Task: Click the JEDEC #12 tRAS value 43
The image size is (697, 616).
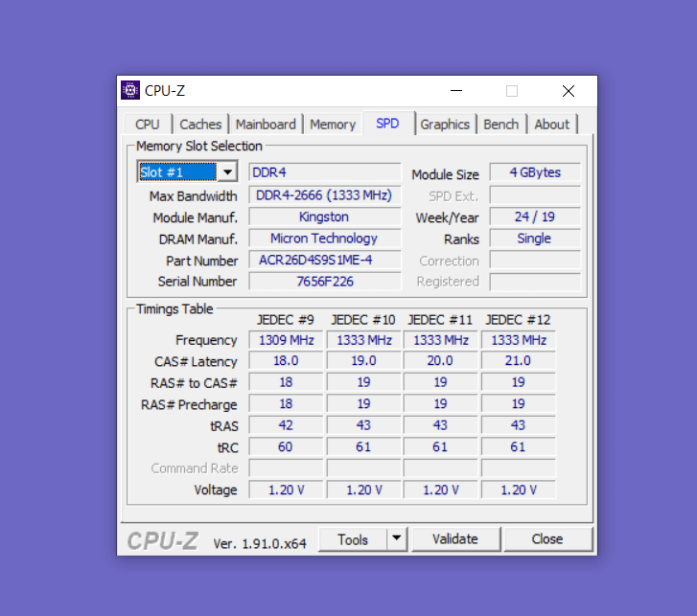Action: 519,425
